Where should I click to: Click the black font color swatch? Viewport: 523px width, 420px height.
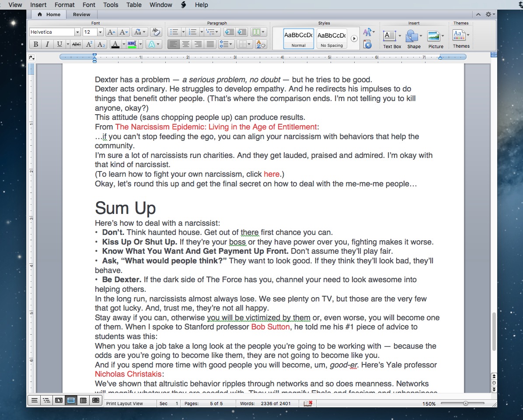click(115, 44)
